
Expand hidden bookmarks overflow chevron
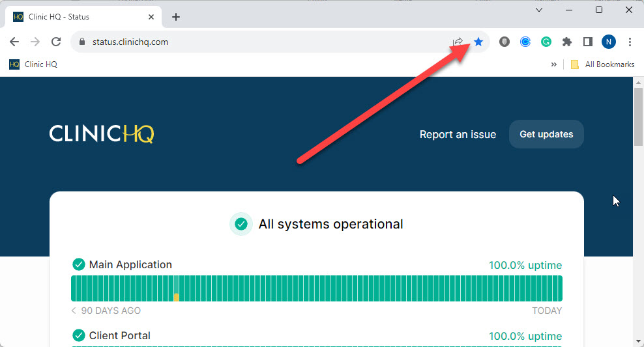554,64
